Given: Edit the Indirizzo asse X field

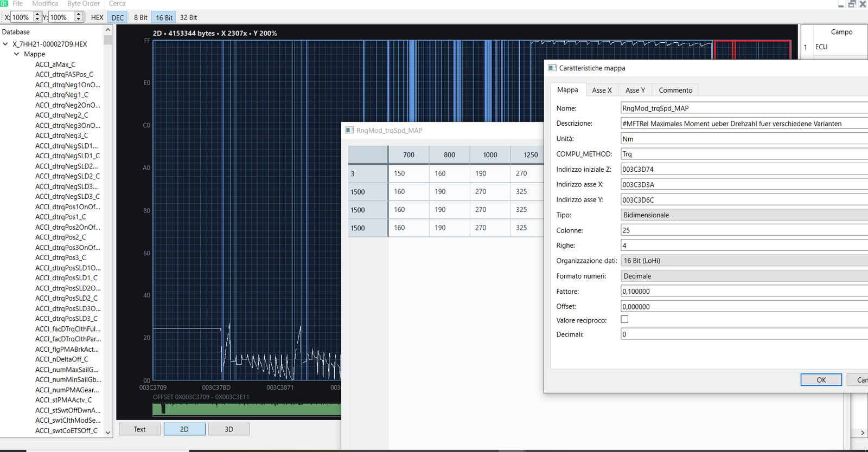Looking at the screenshot, I should point(744,184).
